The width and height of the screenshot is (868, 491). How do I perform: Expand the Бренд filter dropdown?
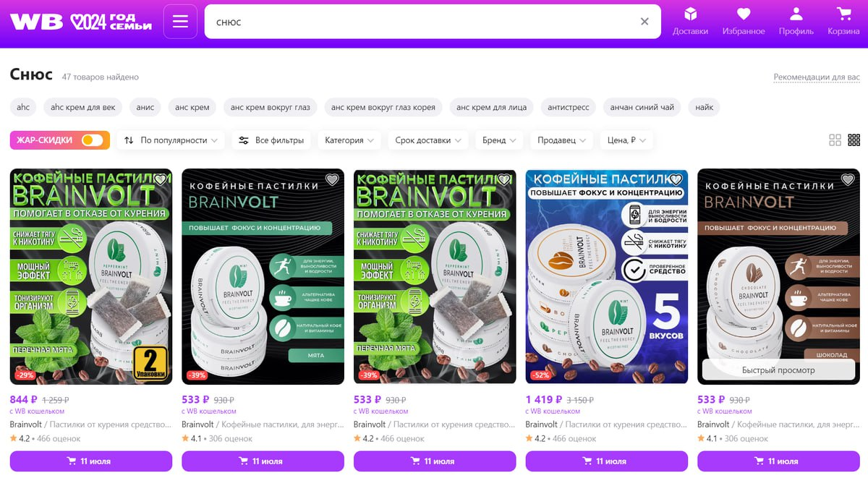tap(500, 140)
